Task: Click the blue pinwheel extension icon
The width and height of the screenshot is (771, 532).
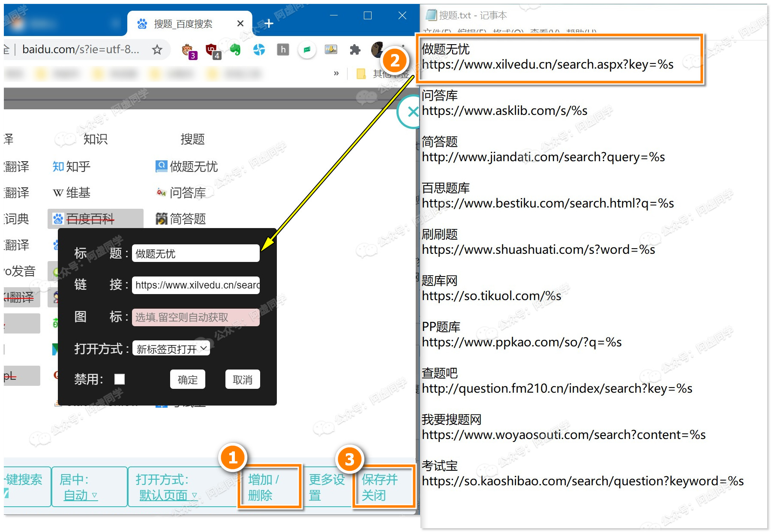Action: [x=259, y=50]
